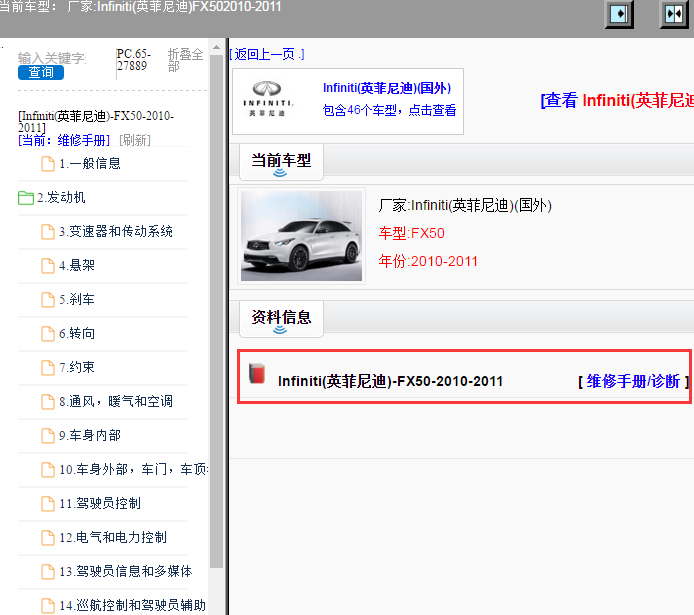Viewport: 694px width, 615px height.
Task: Open the 维修手册/诊断 link
Action: coord(633,381)
